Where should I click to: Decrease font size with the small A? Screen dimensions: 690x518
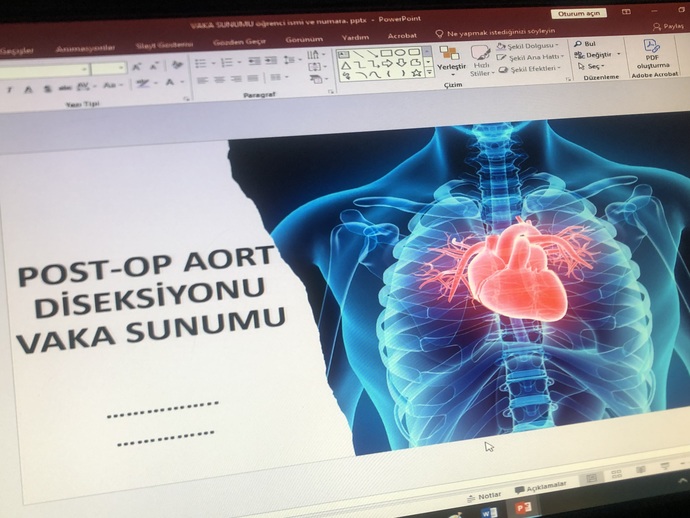154,66
